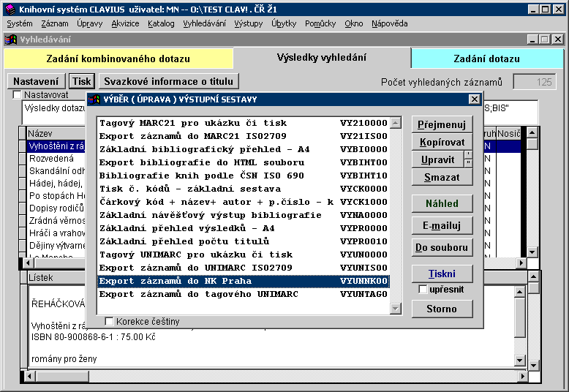Click results table scroll-down arrow
The height and width of the screenshot is (392, 569).
[x=532, y=252]
